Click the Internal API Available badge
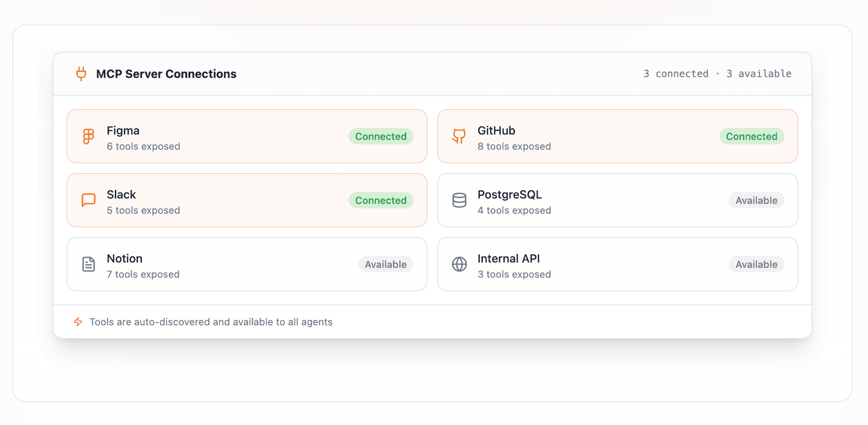Viewport: 868px width, 425px height. point(756,264)
